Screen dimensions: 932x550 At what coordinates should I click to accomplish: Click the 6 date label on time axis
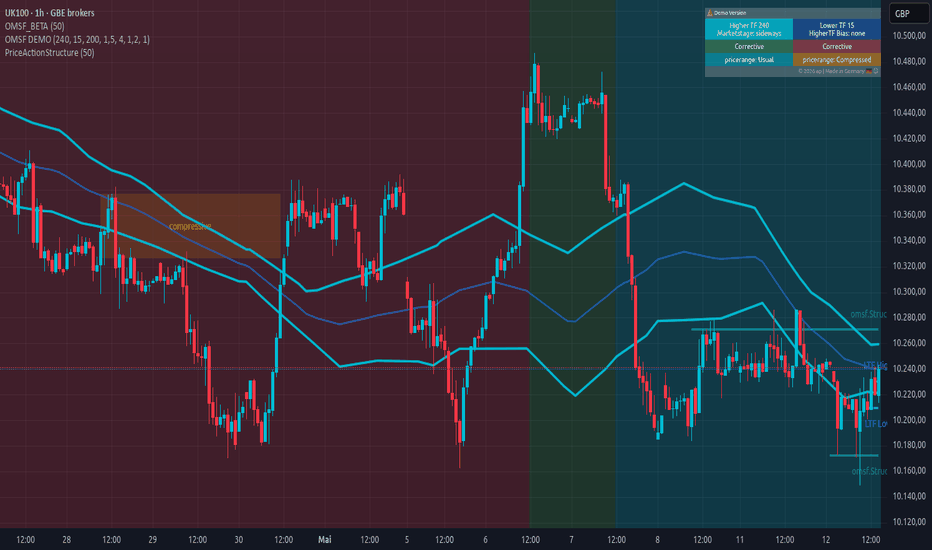pos(486,539)
